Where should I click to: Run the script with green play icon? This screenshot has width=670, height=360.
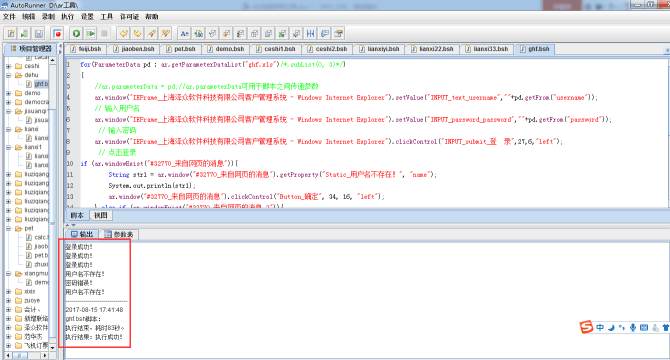point(76,33)
